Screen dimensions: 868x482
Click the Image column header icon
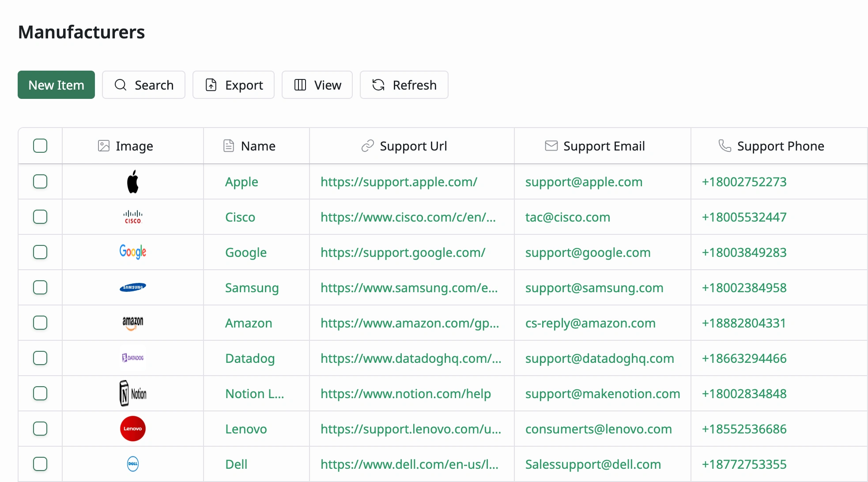point(103,146)
